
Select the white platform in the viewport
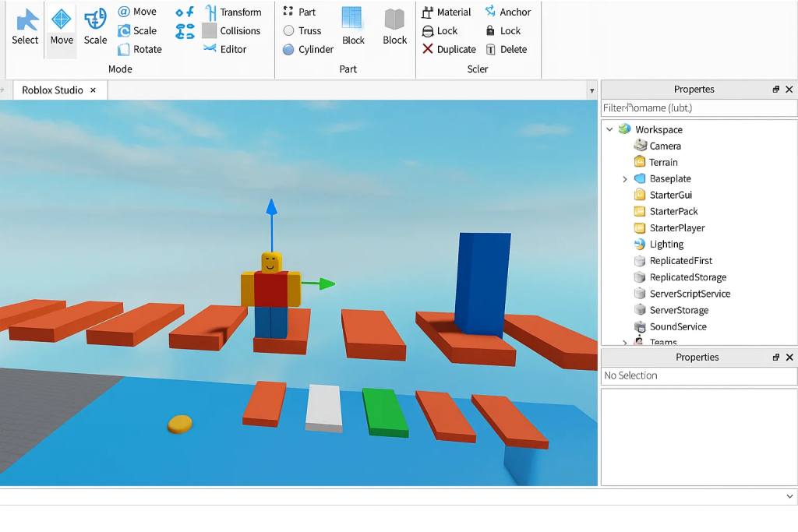pyautogui.click(x=323, y=408)
